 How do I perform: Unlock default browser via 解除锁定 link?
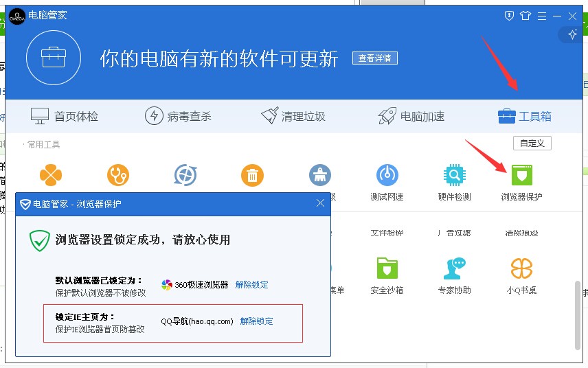point(251,285)
